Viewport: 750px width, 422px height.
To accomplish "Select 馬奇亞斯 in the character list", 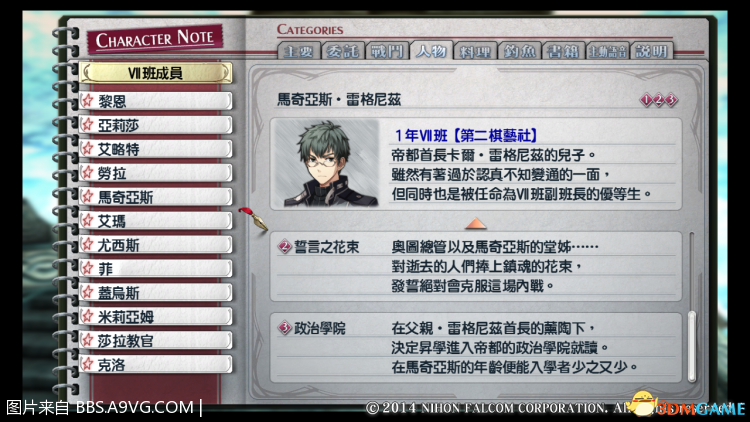I will coord(156,197).
